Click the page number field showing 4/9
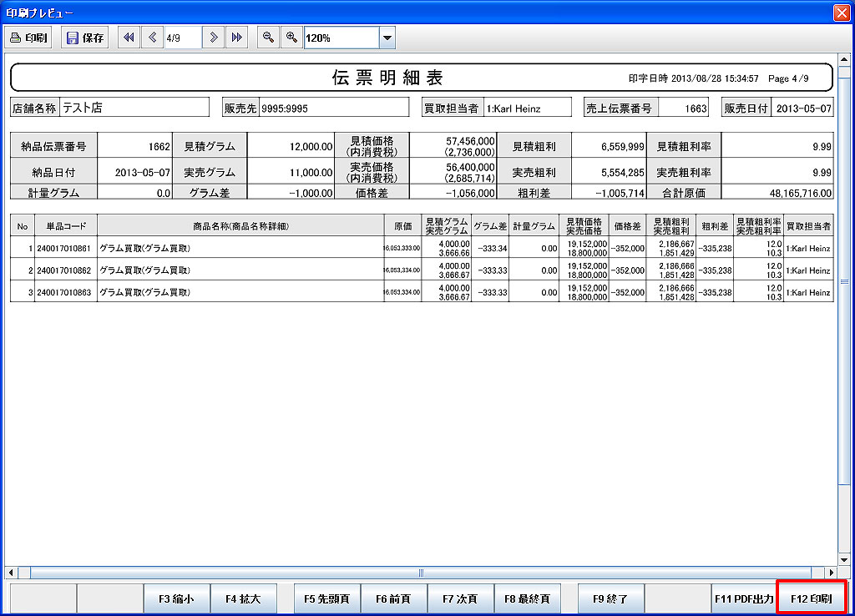Image resolution: width=855 pixels, height=616 pixels. 183,38
